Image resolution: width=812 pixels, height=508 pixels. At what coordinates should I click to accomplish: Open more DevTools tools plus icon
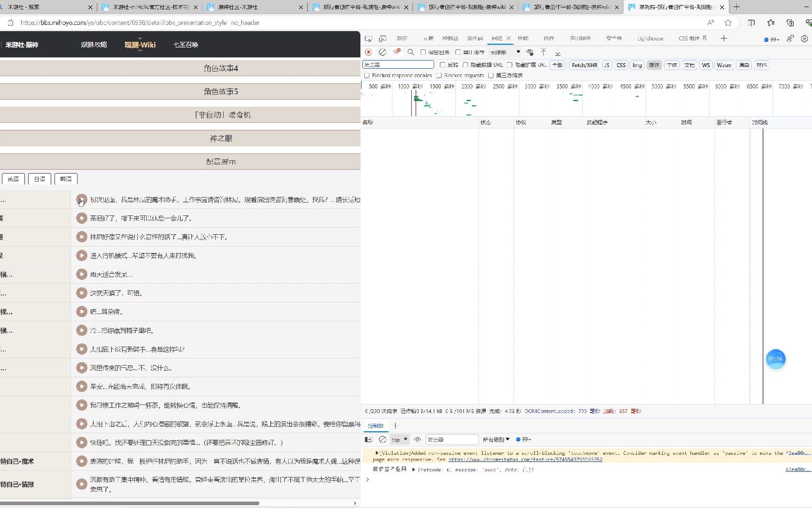pos(724,39)
